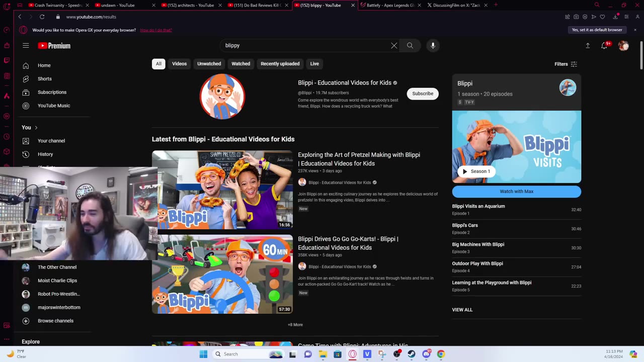The height and width of the screenshot is (362, 644).
Task: Open a new browser tab
Action: 496,5
